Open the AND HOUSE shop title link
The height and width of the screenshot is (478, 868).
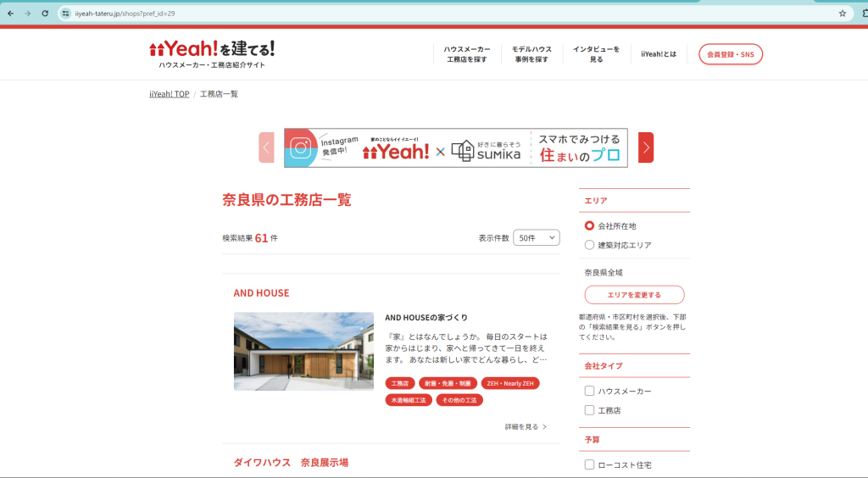point(261,292)
